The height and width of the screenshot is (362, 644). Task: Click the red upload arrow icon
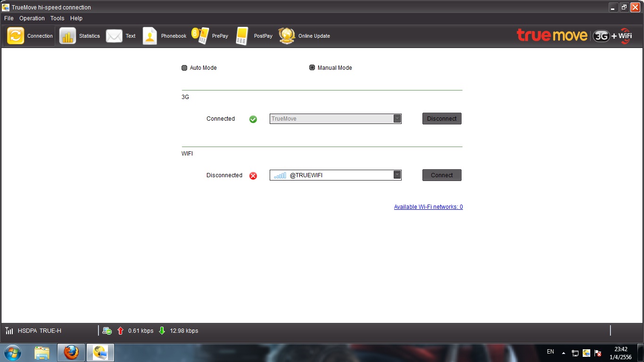120,331
